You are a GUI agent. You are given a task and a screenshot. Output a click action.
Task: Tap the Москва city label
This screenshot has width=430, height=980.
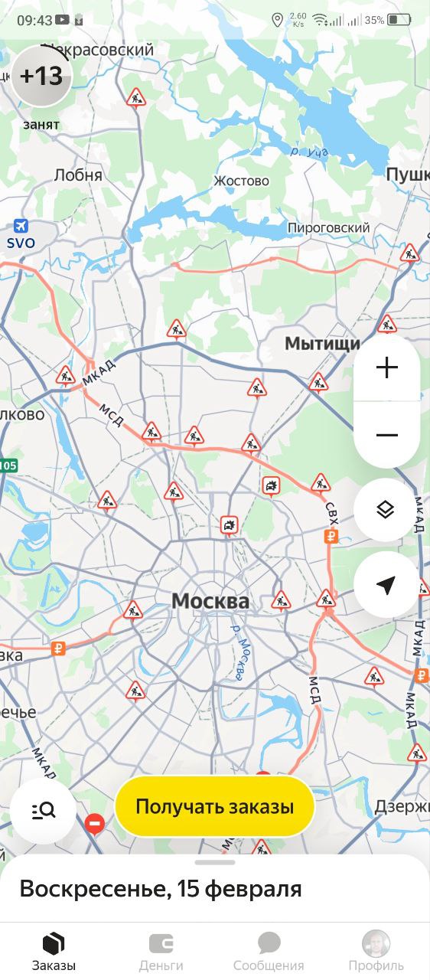pyautogui.click(x=210, y=601)
